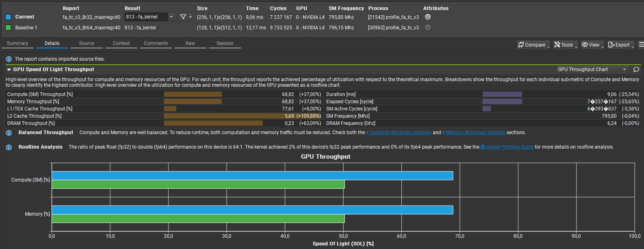The image size is (644, 249).
Task: Click the blue Current color swatch
Action: click(8, 17)
